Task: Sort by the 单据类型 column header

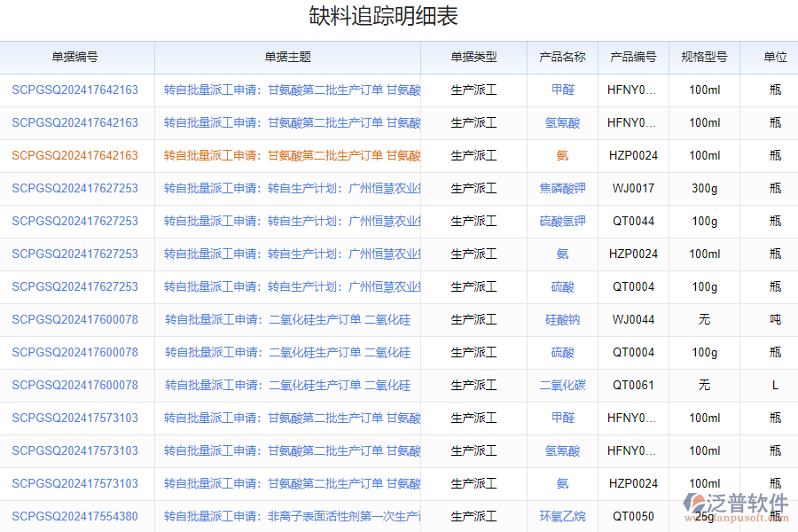Action: 473,57
